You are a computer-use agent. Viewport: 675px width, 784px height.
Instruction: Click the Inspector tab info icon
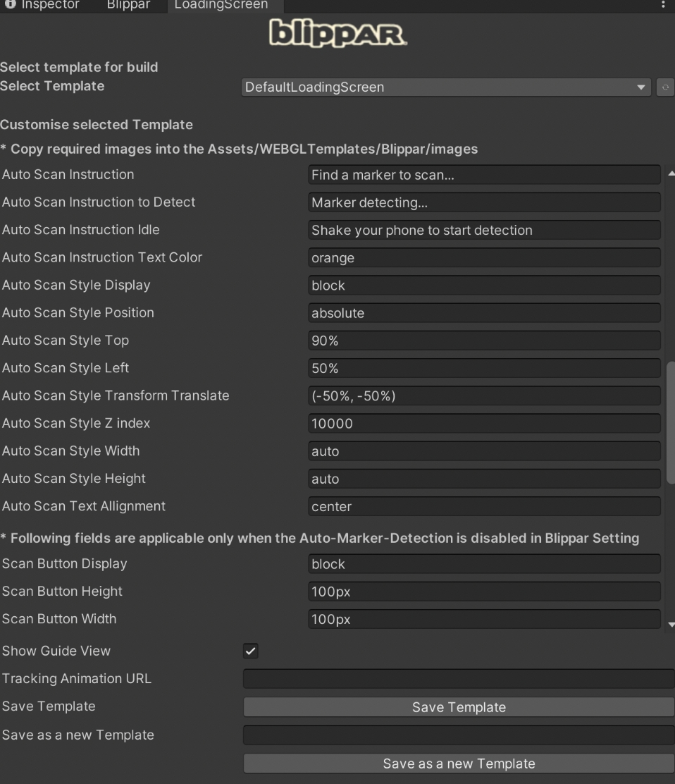click(x=10, y=5)
